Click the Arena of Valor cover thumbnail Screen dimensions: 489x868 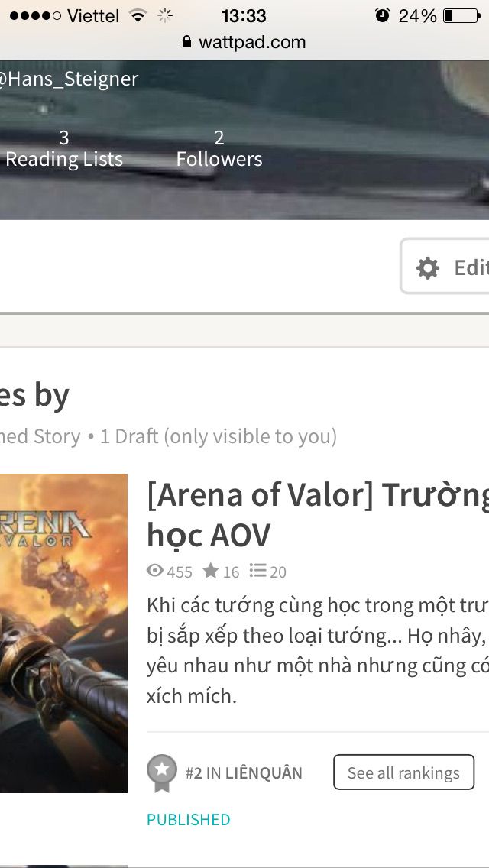tap(63, 633)
